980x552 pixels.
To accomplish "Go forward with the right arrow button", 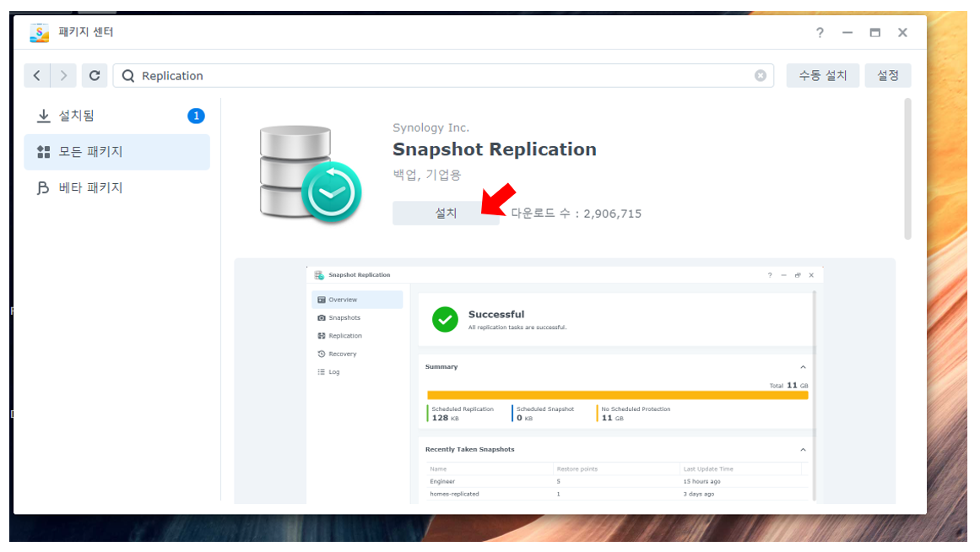I will 63,76.
